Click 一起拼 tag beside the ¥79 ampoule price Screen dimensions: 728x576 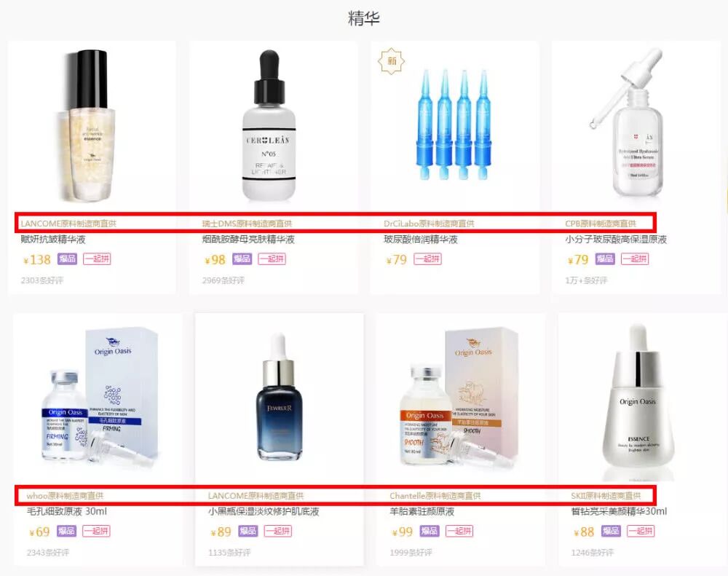click(x=427, y=259)
